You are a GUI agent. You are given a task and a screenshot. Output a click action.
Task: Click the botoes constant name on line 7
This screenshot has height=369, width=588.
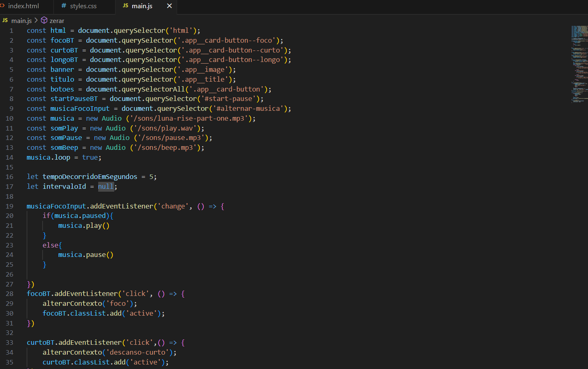coord(62,89)
